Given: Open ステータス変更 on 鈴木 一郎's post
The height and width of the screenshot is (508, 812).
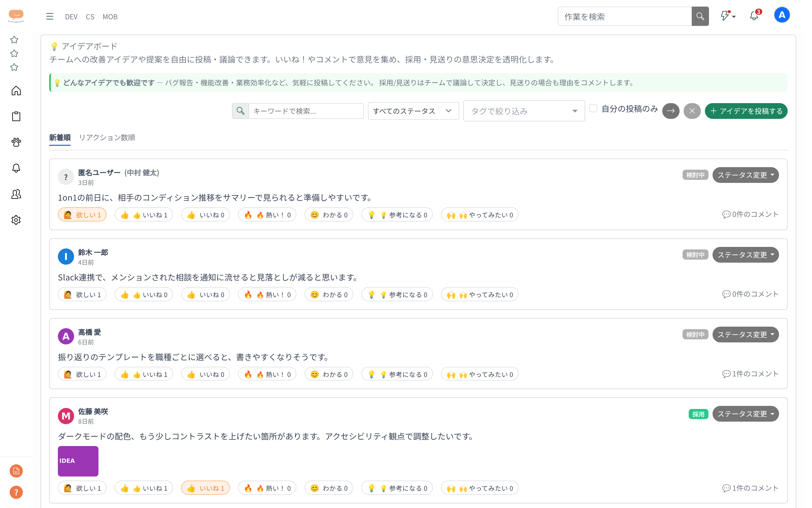Looking at the screenshot, I should point(746,255).
